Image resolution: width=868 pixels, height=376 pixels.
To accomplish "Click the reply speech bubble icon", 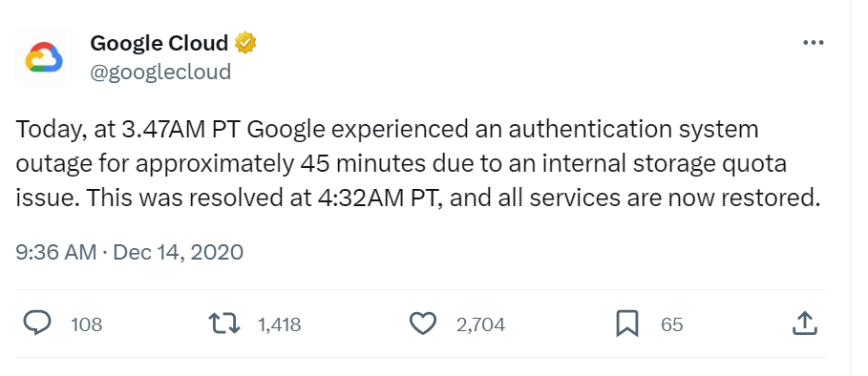I will point(37,323).
